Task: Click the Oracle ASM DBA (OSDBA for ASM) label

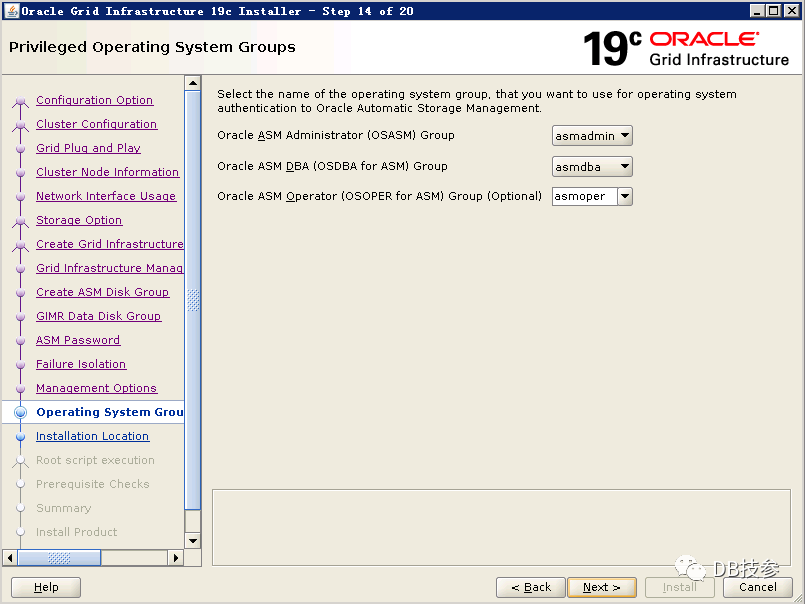Action: (x=332, y=166)
